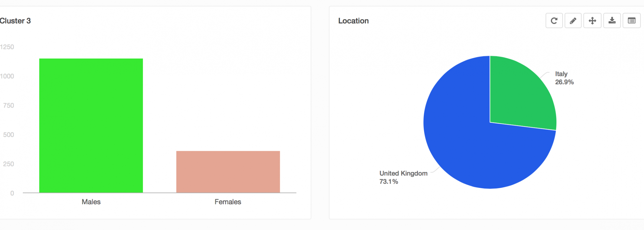Screen dimensions: 644x230
Task: Click the 1250 y-axis tick label
Action: pos(7,47)
